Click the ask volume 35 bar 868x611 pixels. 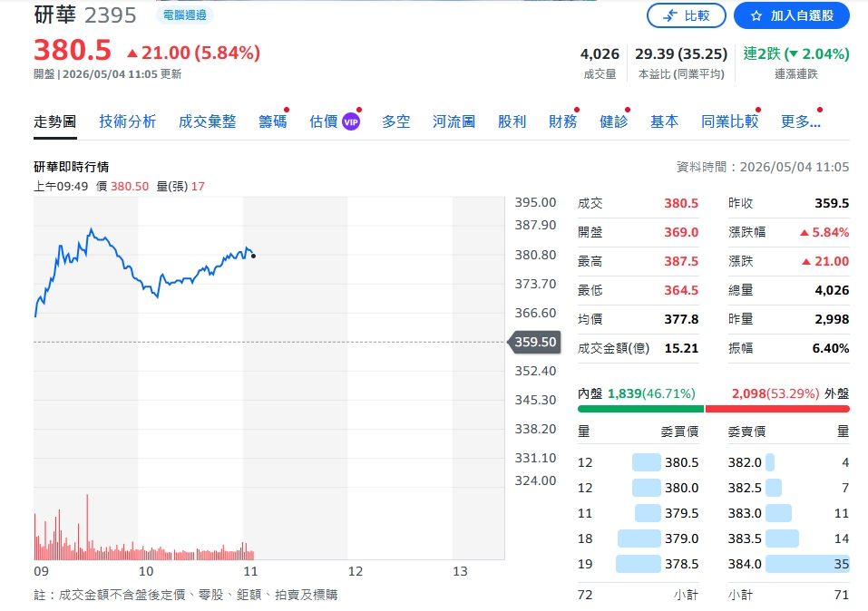click(x=807, y=564)
